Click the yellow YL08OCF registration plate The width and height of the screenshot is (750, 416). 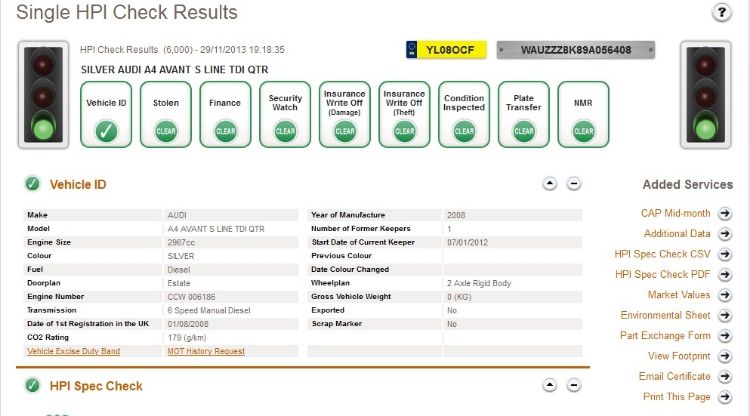coord(446,50)
